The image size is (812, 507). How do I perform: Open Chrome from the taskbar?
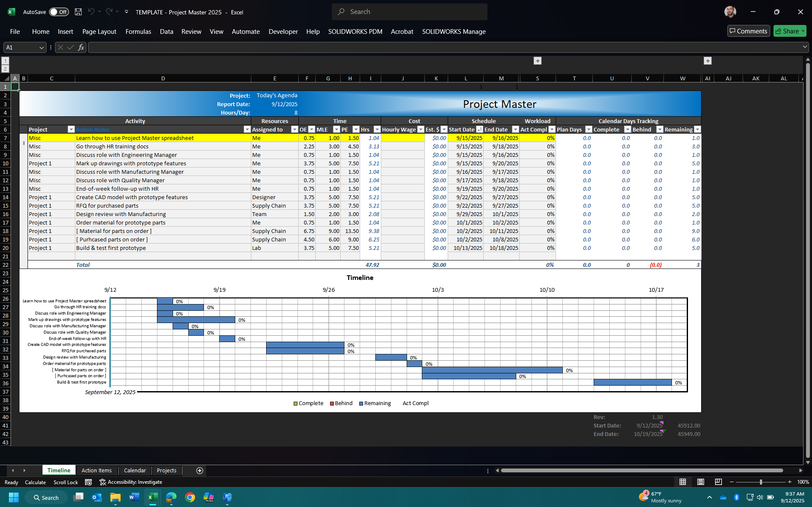(x=190, y=497)
